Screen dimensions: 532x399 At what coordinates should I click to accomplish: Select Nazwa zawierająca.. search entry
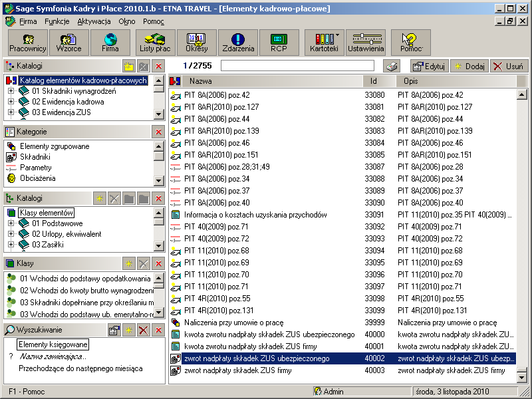53,356
